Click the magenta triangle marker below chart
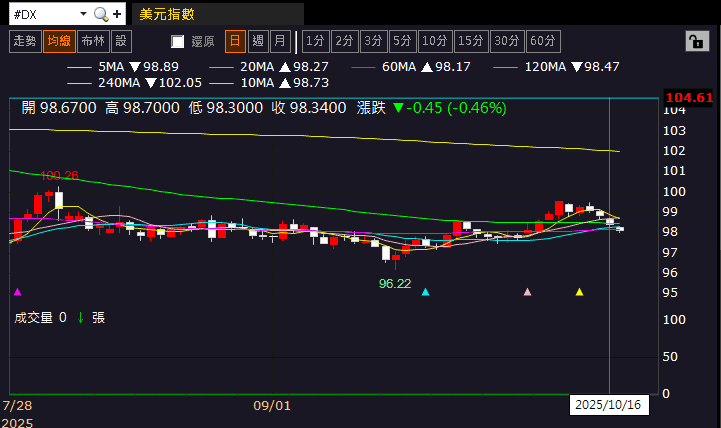 17,292
